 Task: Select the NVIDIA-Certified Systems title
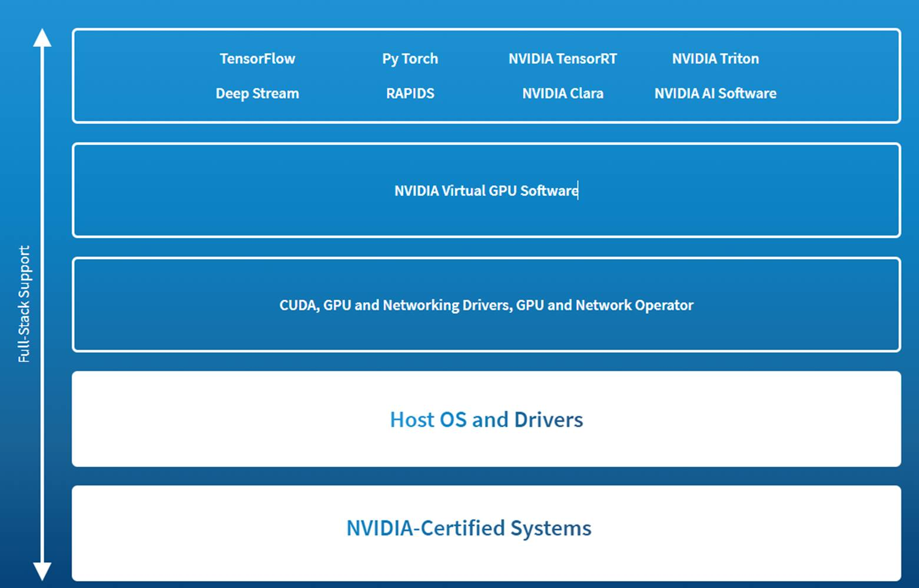tap(469, 529)
